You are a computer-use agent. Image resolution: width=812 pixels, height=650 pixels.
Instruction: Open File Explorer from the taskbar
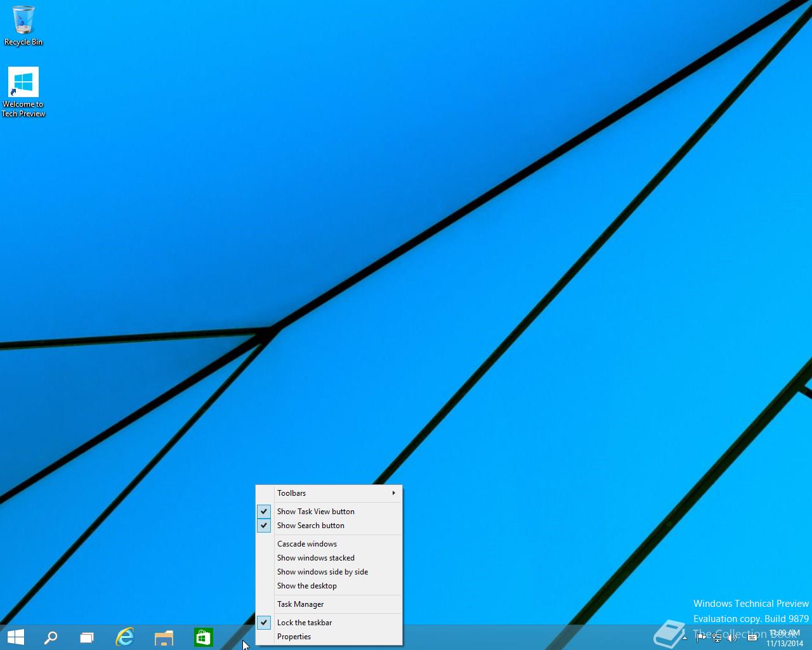[164, 637]
